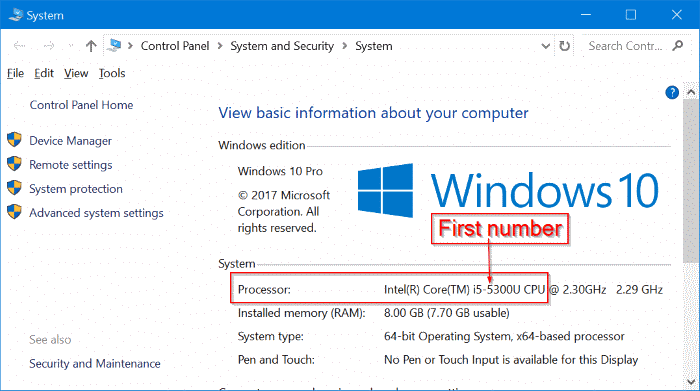Close the System window

pos(676,15)
